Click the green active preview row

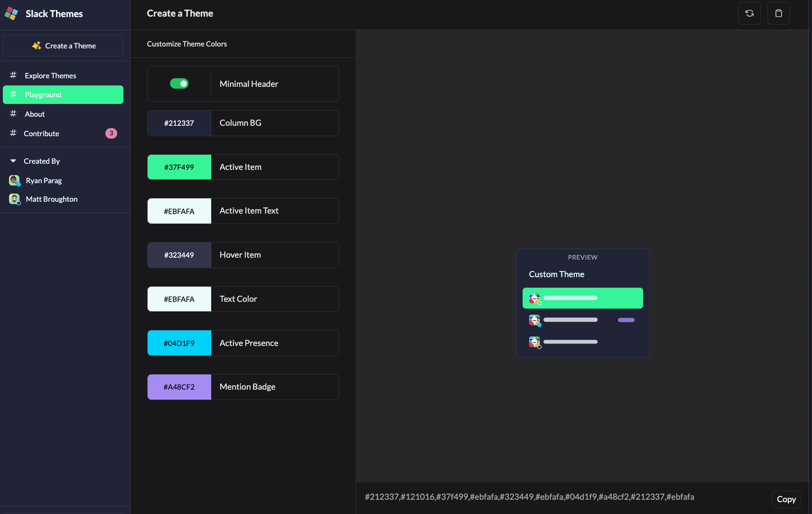click(x=583, y=298)
